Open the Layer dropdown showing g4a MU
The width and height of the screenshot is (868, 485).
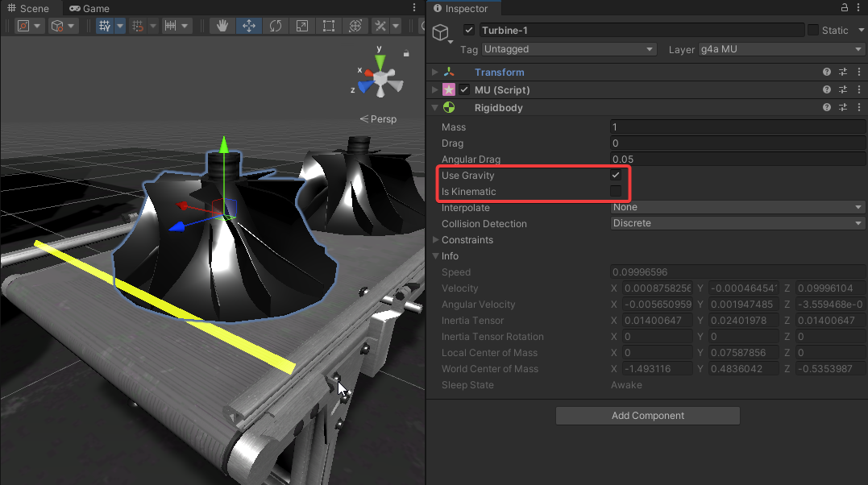[782, 49]
